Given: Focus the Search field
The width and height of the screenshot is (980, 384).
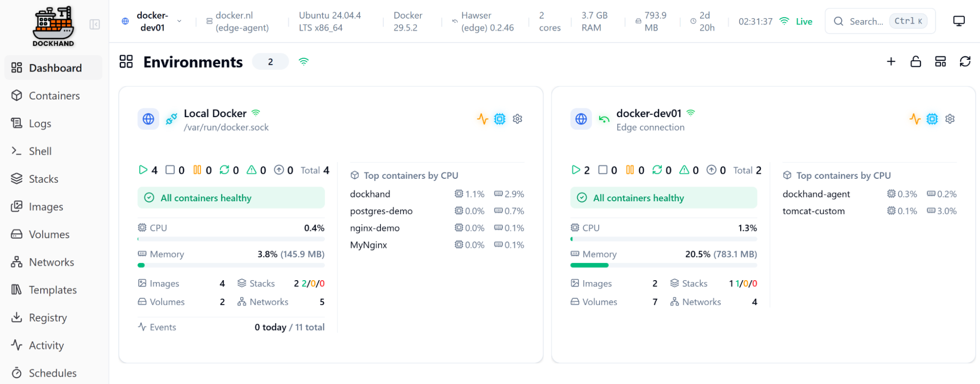Looking at the screenshot, I should coord(880,21).
